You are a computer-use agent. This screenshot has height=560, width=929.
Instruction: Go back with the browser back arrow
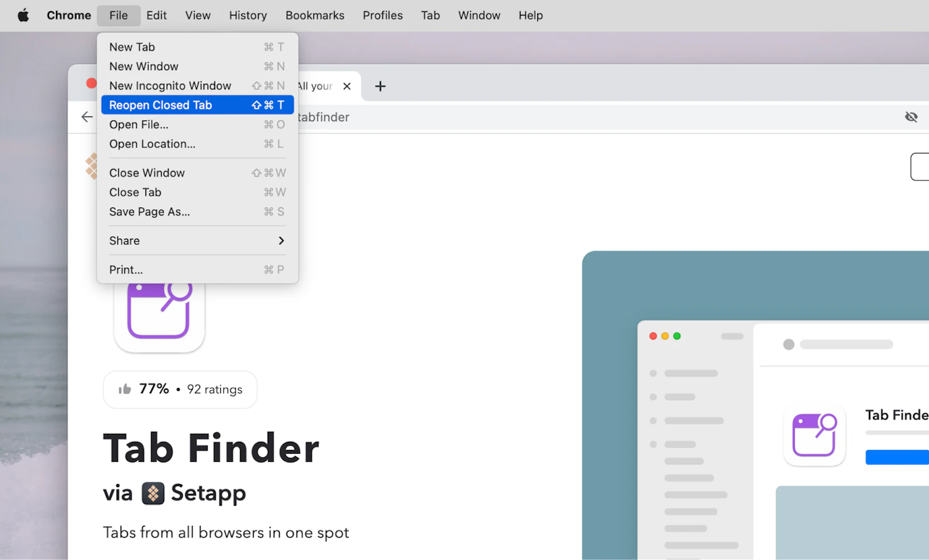[x=87, y=117]
